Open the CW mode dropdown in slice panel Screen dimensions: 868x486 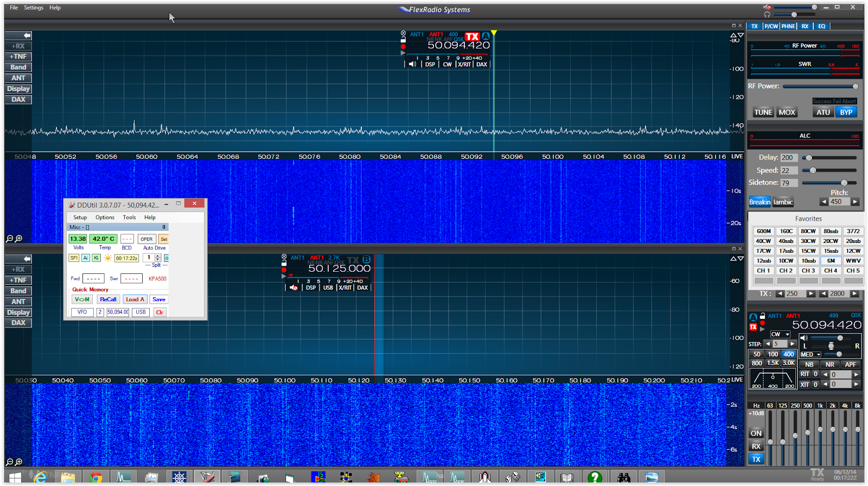coord(781,334)
